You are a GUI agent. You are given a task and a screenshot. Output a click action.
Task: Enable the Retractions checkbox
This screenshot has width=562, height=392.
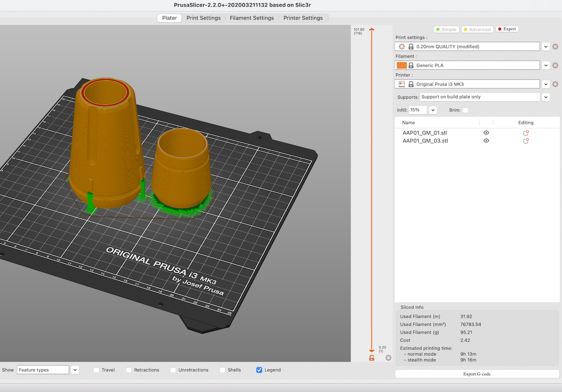(x=128, y=370)
